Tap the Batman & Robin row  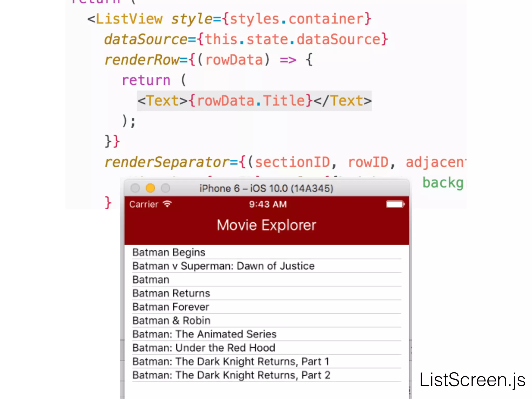[171, 321]
